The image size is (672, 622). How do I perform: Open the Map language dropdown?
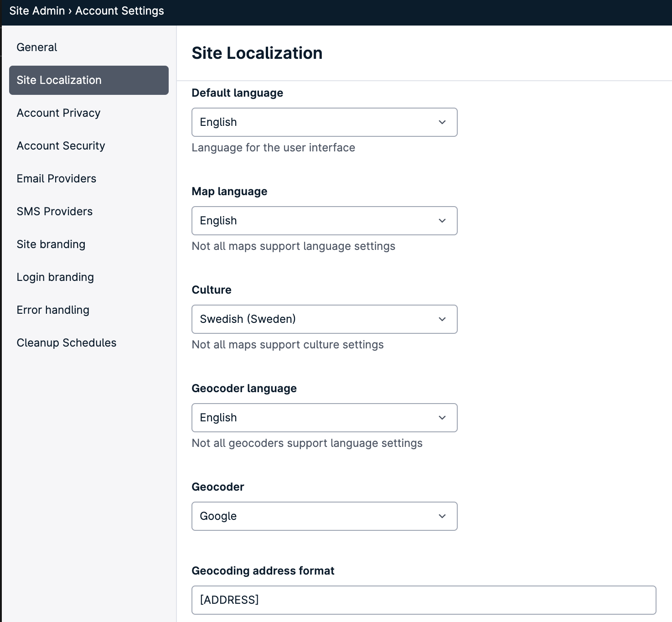pyautogui.click(x=325, y=221)
